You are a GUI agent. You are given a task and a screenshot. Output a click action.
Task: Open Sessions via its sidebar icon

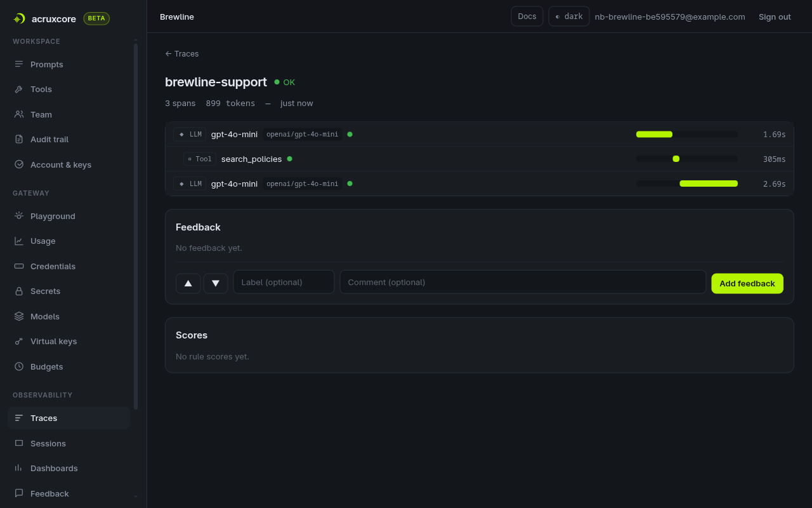pos(19,443)
